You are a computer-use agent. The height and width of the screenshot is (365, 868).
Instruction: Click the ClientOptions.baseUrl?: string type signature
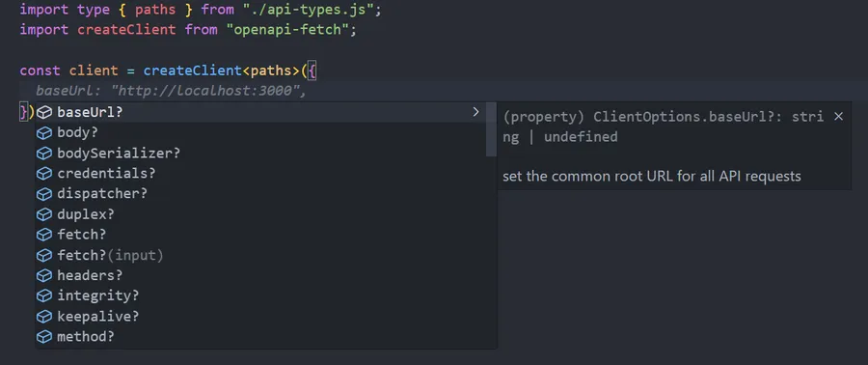click(664, 126)
